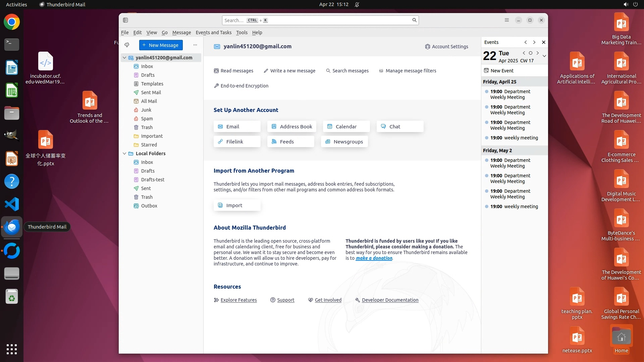
Task: Launch Visual Studio Code from the dock
Action: [x=12, y=204]
